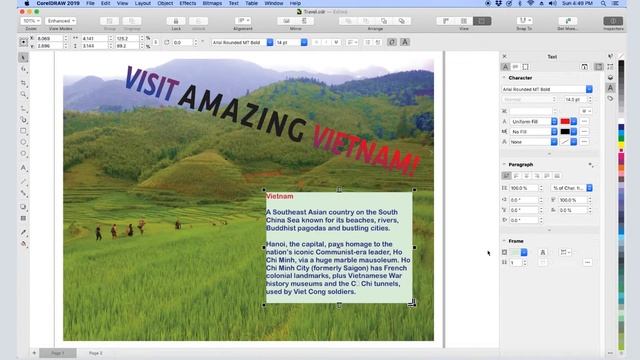This screenshot has height=360, width=640.
Task: Open the View Modes Enhanced dropdown
Action: point(61,21)
